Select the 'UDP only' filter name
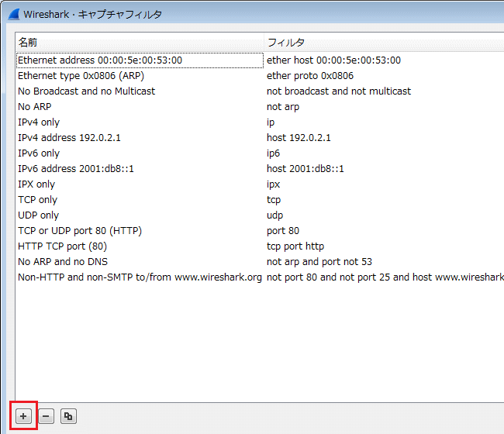Viewport: 504px width, 434px height. coord(38,215)
